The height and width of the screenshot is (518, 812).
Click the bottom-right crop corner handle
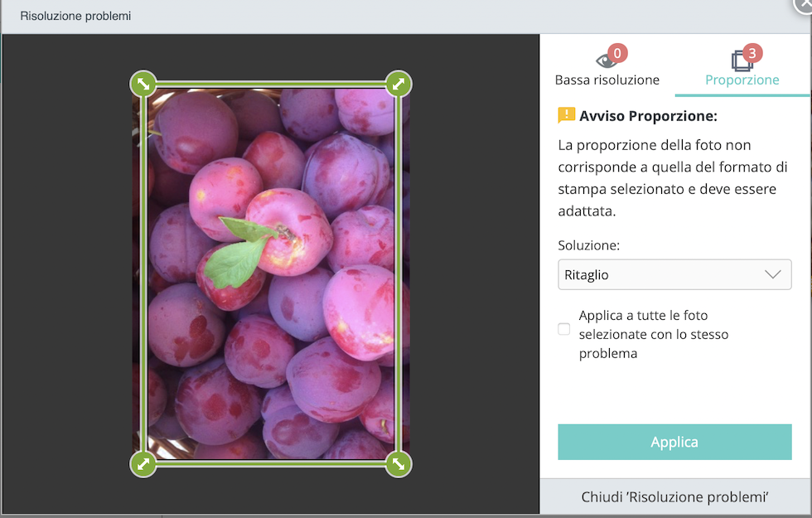click(399, 463)
